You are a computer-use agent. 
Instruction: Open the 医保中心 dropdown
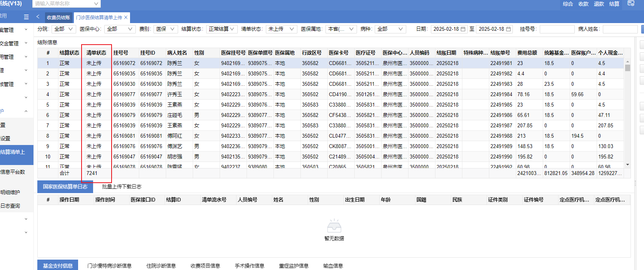[x=120, y=29]
